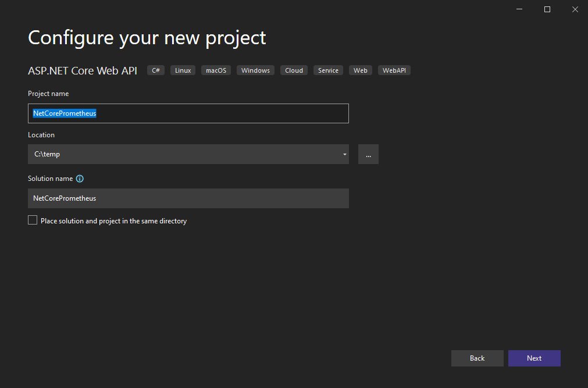Viewport: 588px width, 388px height.
Task: Click the WebAPI tag
Action: [394, 70]
